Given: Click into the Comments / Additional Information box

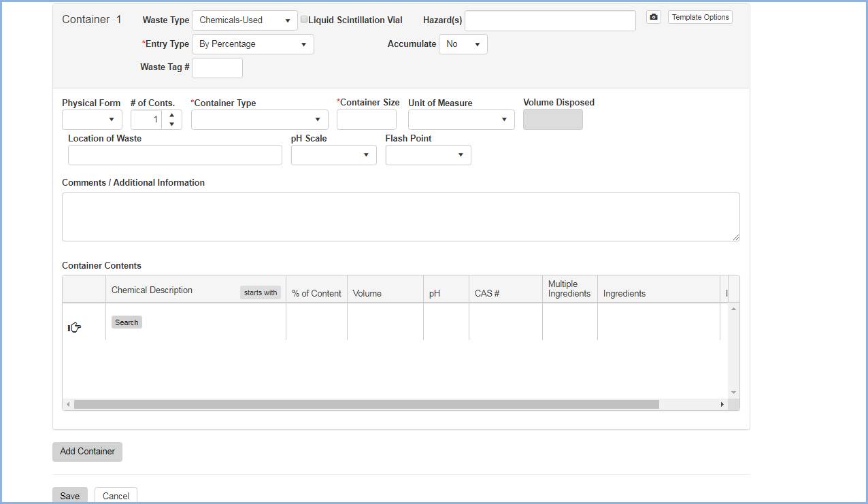Looking at the screenshot, I should pyautogui.click(x=400, y=217).
